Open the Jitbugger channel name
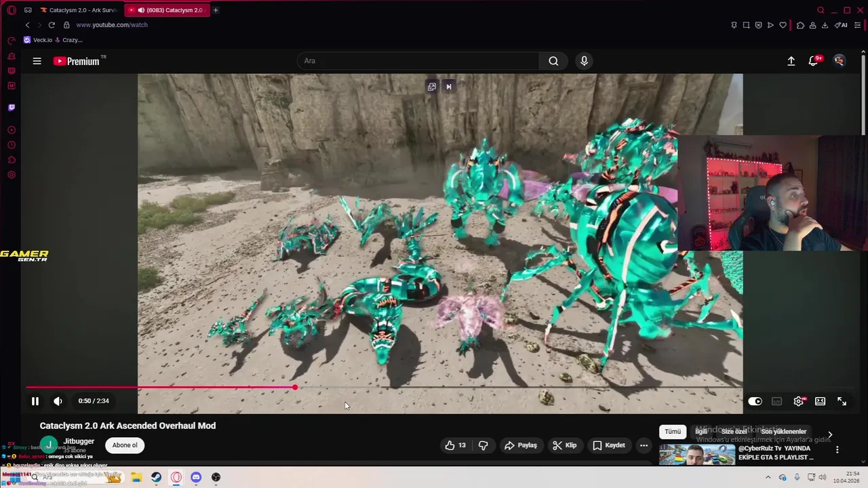868x488 pixels. [x=79, y=441]
